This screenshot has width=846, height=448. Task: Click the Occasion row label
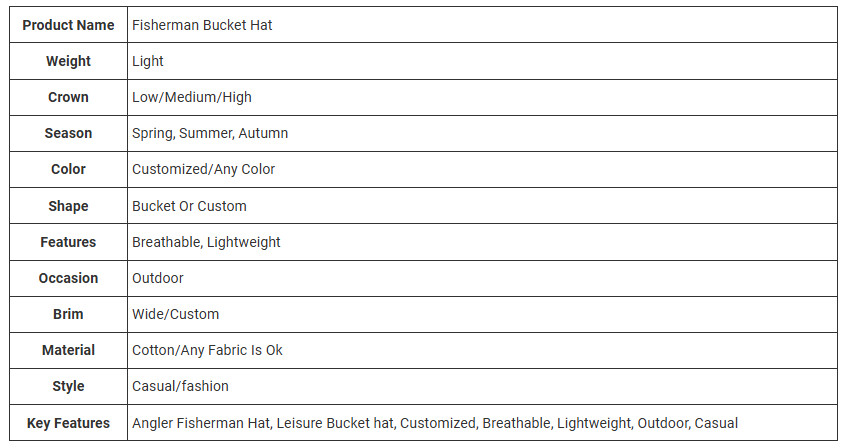click(x=68, y=278)
